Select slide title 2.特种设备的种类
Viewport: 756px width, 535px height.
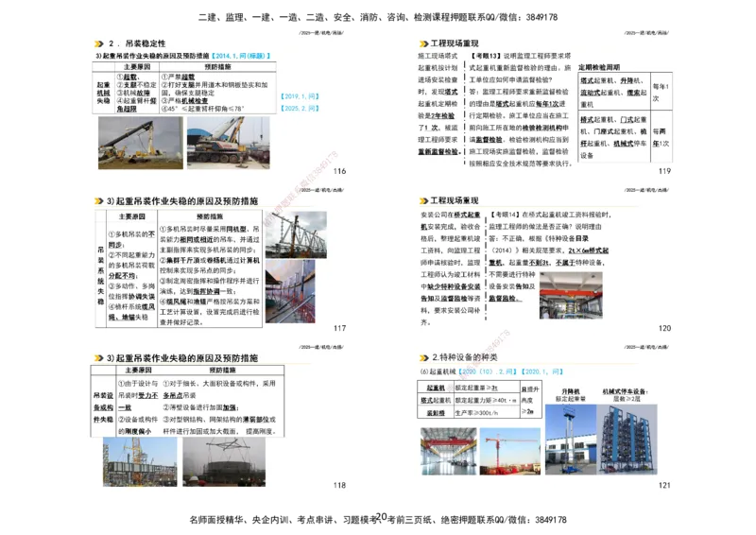coord(465,357)
